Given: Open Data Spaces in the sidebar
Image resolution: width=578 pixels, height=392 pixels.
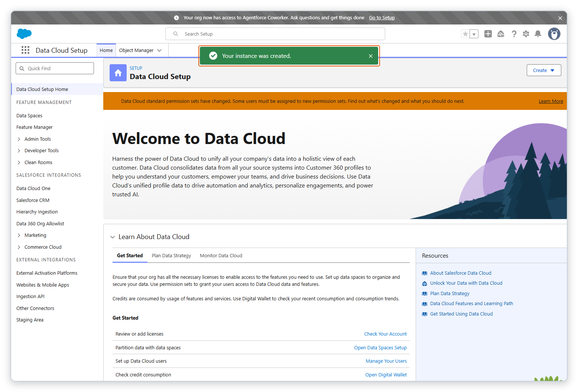Looking at the screenshot, I should [x=29, y=115].
